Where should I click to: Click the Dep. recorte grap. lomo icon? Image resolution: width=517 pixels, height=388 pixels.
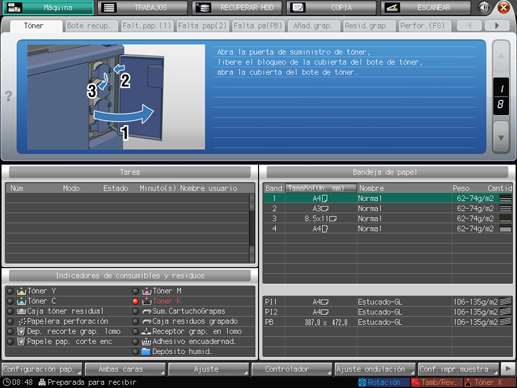pyautogui.click(x=21, y=331)
